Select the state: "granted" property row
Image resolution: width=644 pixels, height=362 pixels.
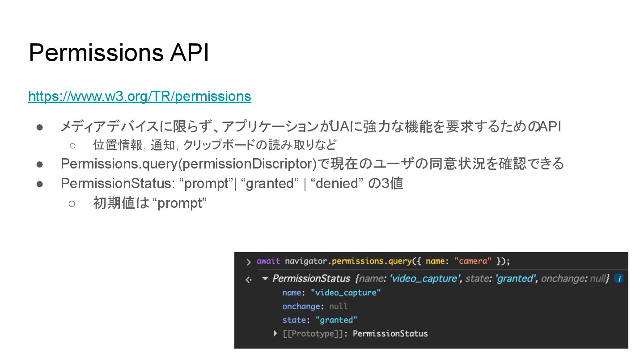pyautogui.click(x=320, y=320)
